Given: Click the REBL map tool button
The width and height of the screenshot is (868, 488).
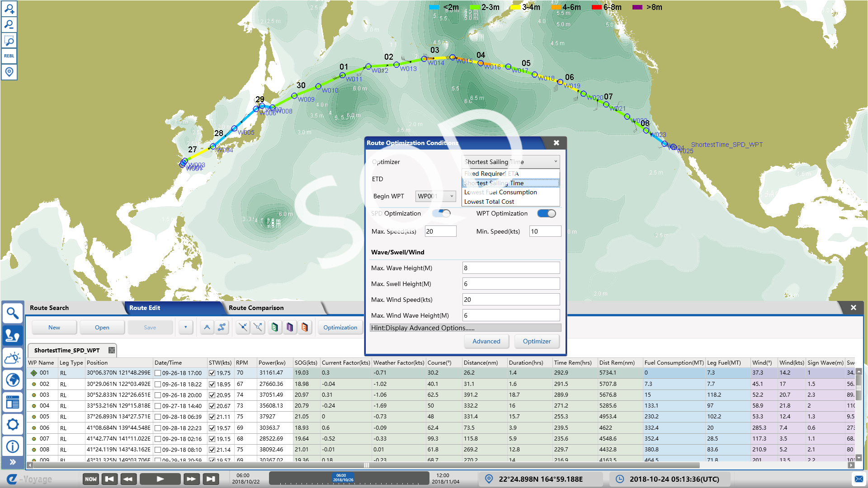Looking at the screenshot, I should point(9,56).
